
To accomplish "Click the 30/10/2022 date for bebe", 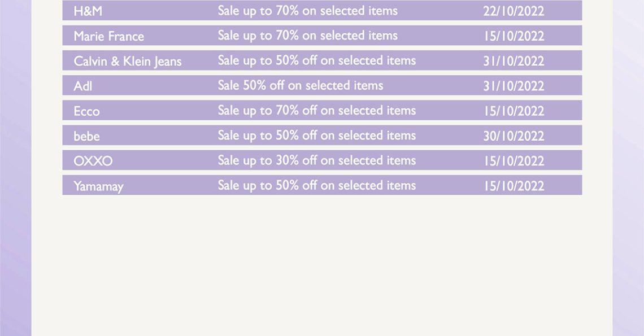I will click(514, 136).
